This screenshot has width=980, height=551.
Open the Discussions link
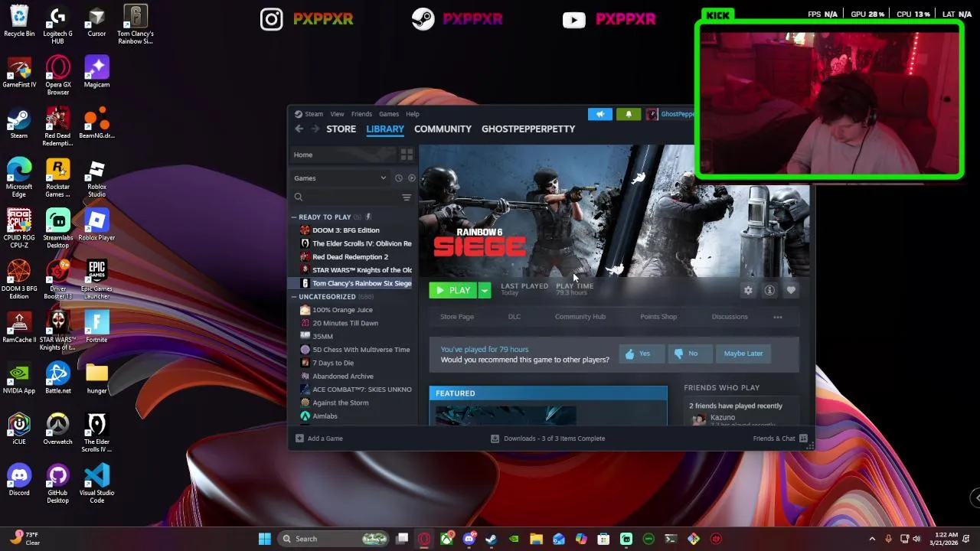coord(730,317)
